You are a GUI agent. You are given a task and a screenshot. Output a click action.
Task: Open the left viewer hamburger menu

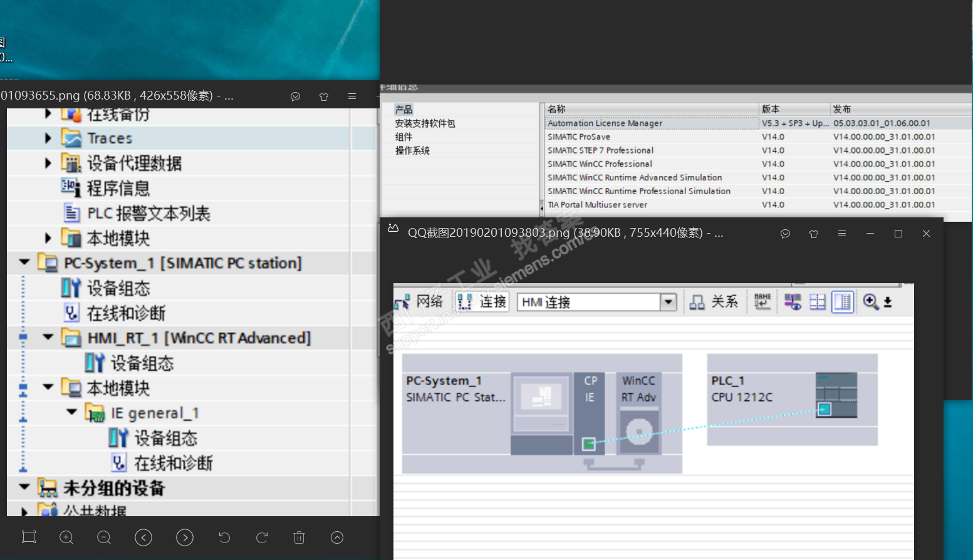point(352,96)
